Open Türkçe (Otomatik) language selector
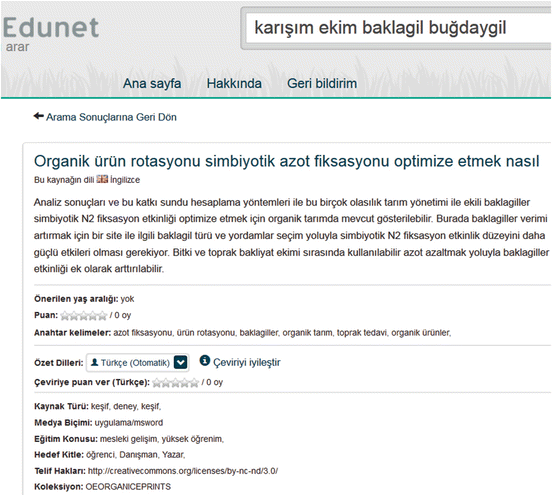The image size is (552, 496). (x=138, y=363)
